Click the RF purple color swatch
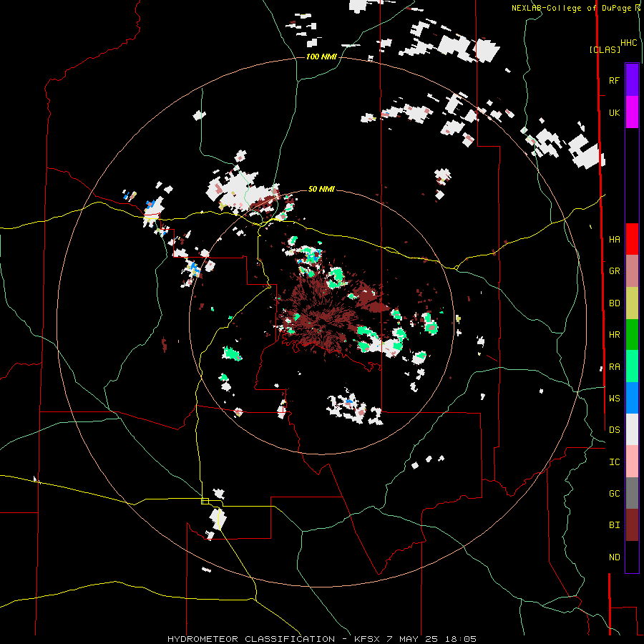The width and height of the screenshot is (644, 644). [x=632, y=80]
